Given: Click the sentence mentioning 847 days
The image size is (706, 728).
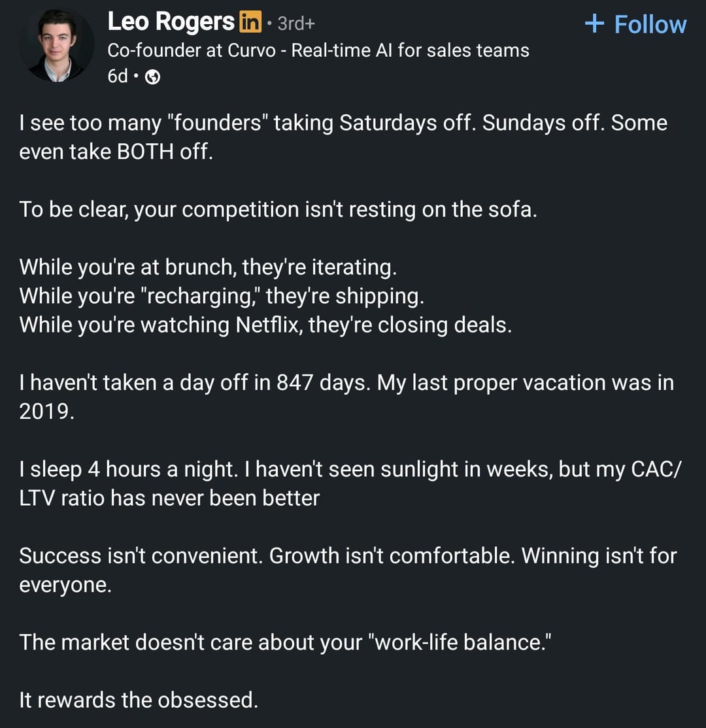Looking at the screenshot, I should 196,382.
